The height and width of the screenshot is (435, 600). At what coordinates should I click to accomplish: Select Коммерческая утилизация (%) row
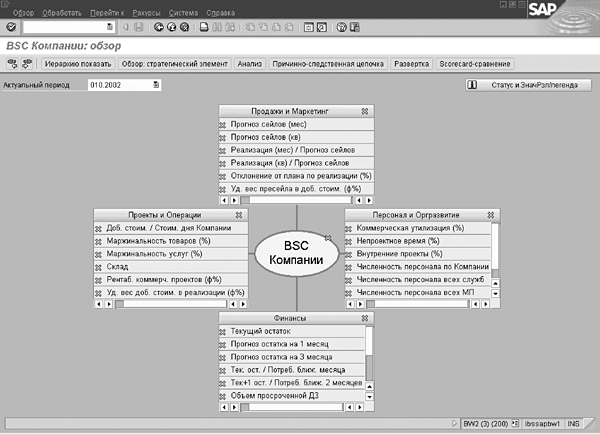point(418,228)
